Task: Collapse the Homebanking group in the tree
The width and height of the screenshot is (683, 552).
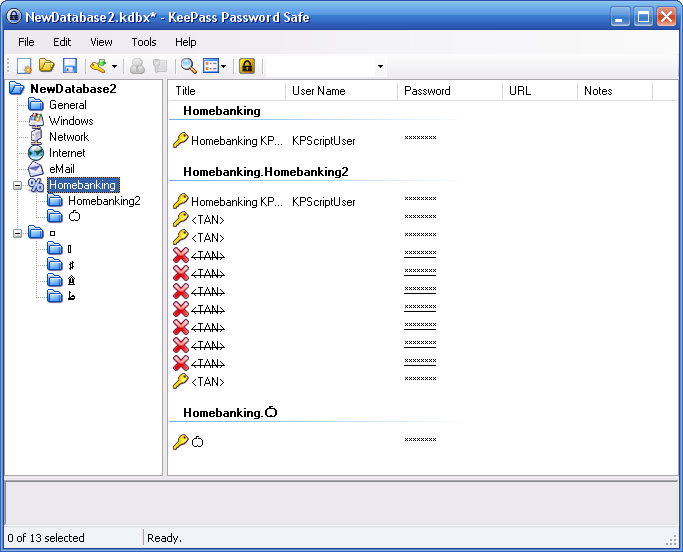Action: tap(17, 185)
